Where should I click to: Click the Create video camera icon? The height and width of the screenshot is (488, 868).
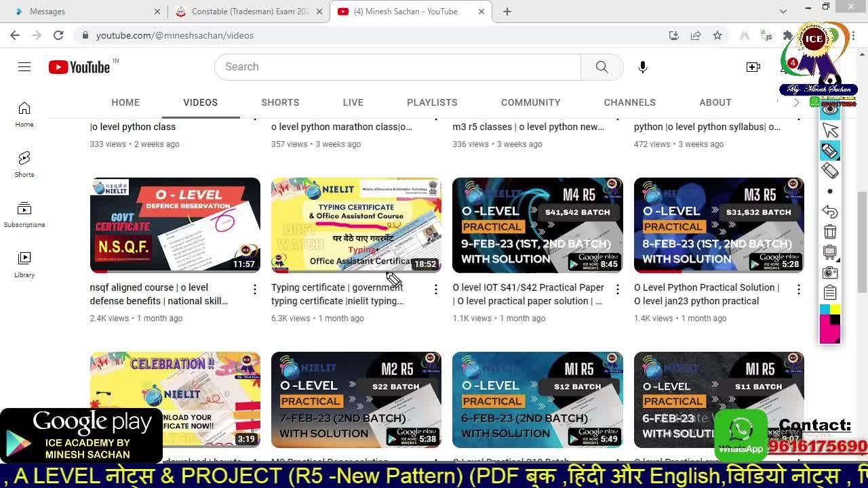753,66
